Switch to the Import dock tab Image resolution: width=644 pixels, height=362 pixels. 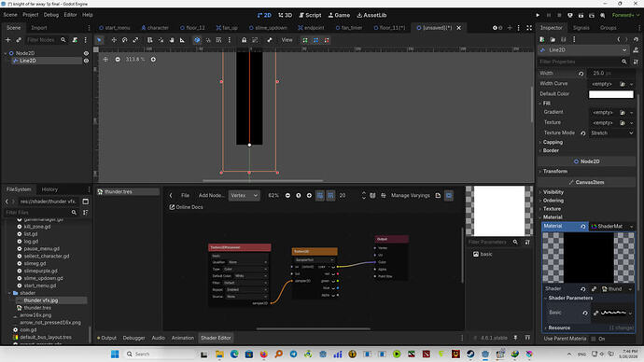coord(39,28)
